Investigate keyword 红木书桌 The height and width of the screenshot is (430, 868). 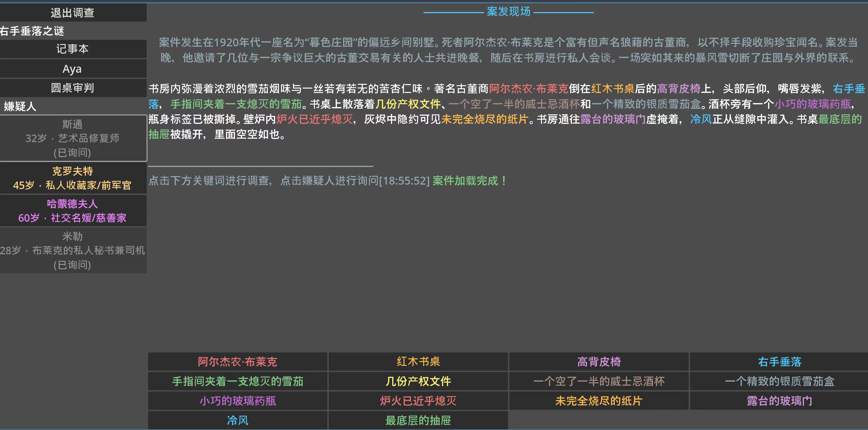(x=418, y=362)
